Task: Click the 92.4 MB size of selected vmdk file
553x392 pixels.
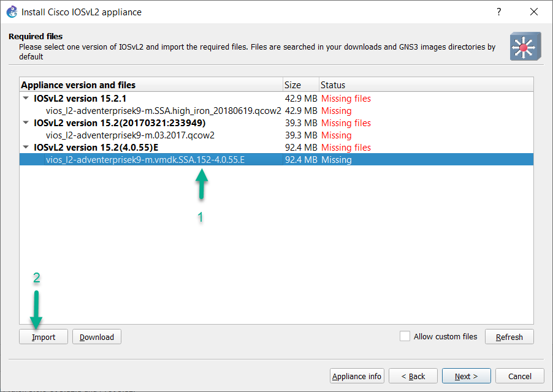Action: 301,159
